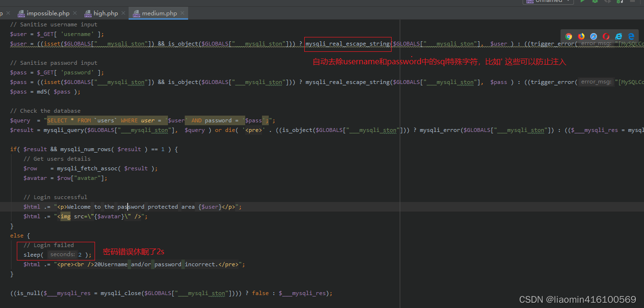Click the '// Sanitise password input' comment
The height and width of the screenshot is (308, 644).
[54, 63]
